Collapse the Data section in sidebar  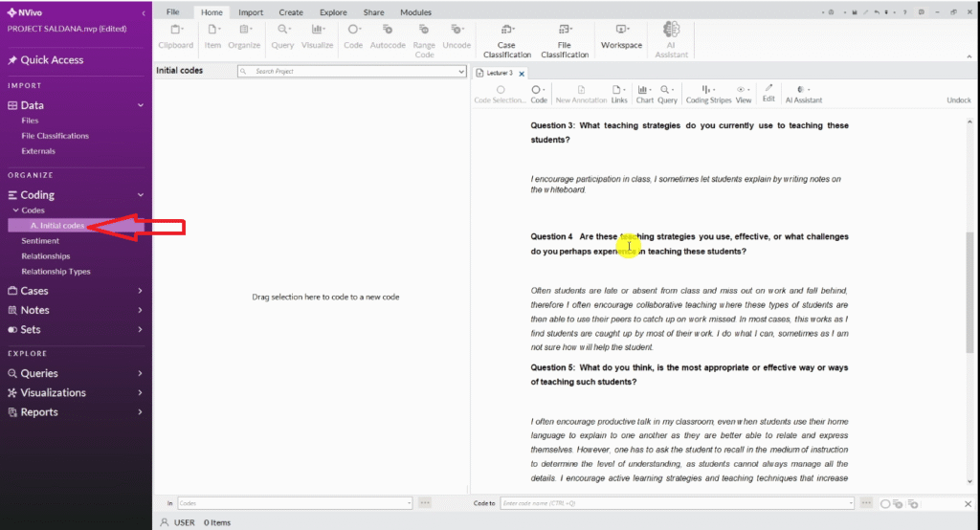pyautogui.click(x=141, y=105)
